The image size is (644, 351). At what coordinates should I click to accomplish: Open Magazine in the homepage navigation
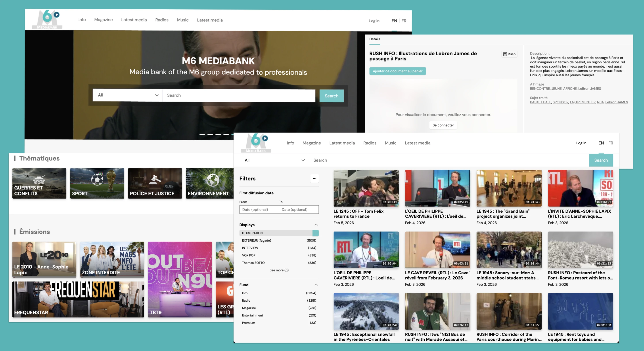[103, 20]
